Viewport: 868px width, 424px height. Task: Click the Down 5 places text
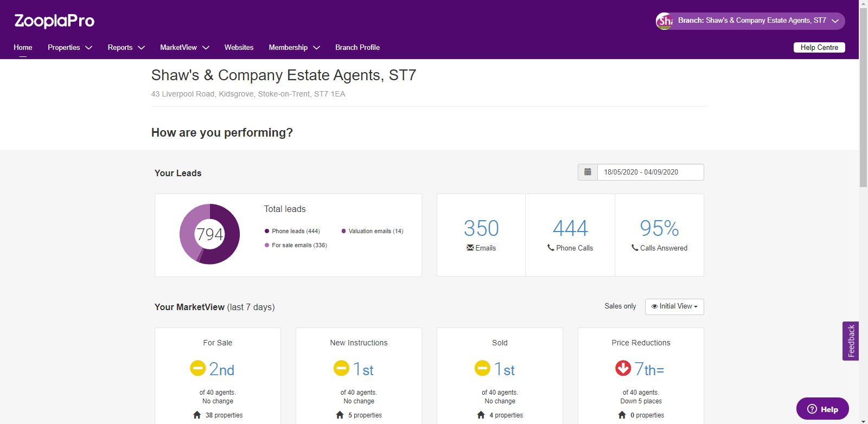(x=641, y=401)
